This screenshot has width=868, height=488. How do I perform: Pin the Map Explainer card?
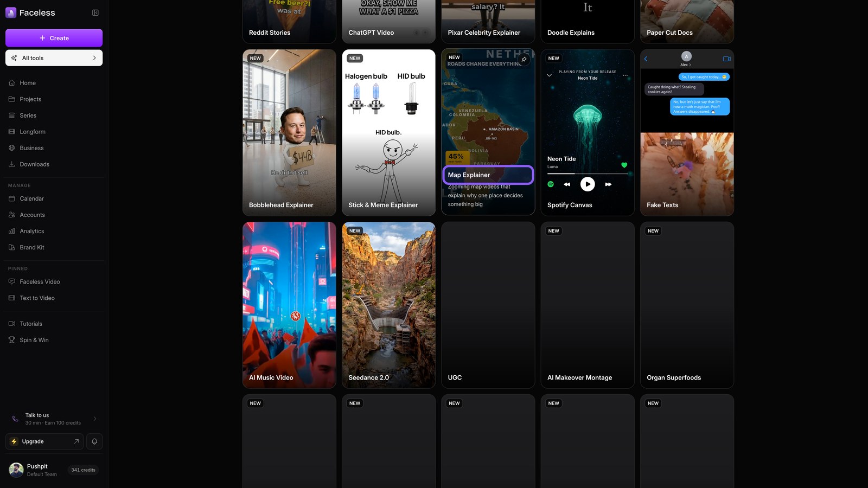click(x=524, y=59)
